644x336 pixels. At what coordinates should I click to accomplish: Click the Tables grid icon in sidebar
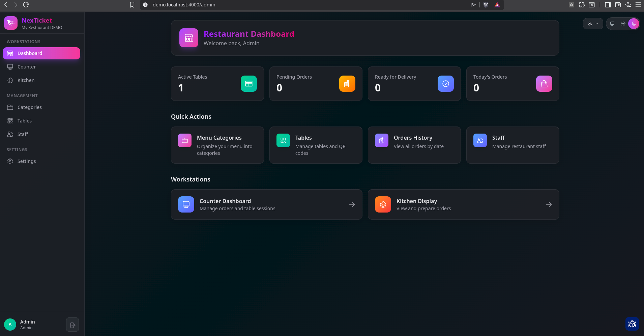(x=10, y=120)
